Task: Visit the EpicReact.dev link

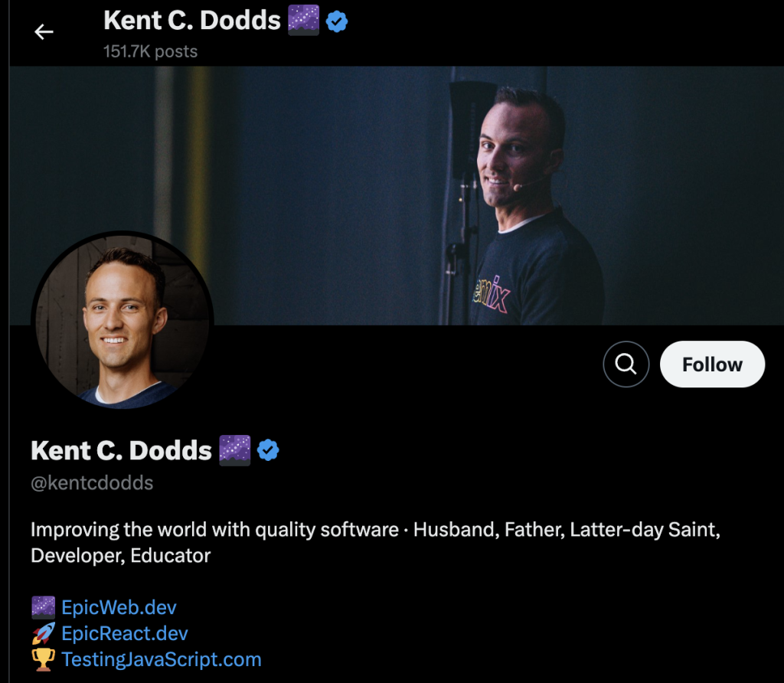Action: (125, 634)
